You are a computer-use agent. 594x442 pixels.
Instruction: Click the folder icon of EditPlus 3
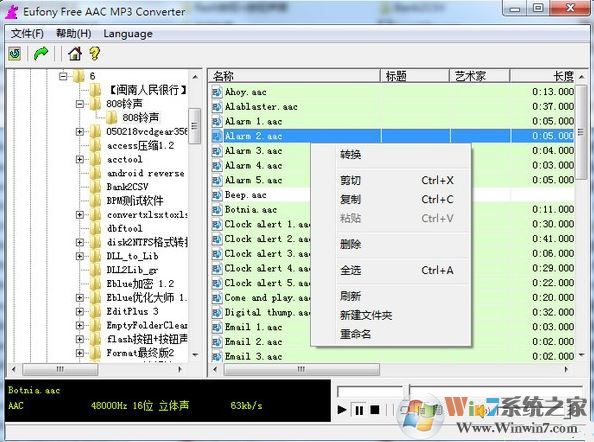pyautogui.click(x=95, y=312)
